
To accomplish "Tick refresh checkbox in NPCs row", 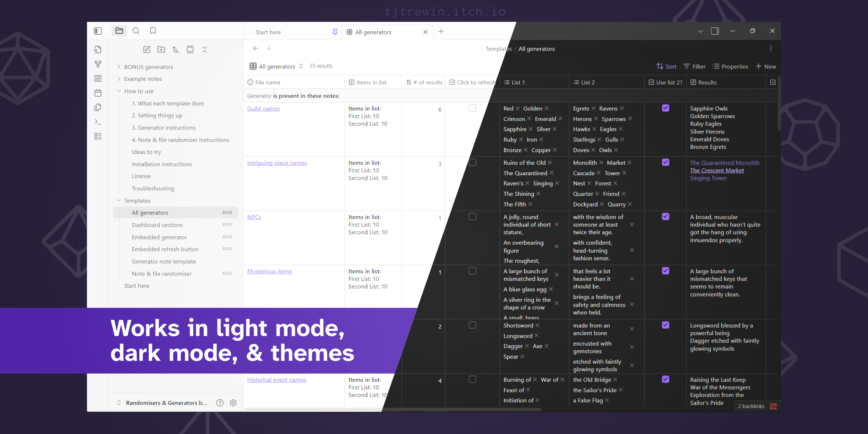I will point(473,217).
